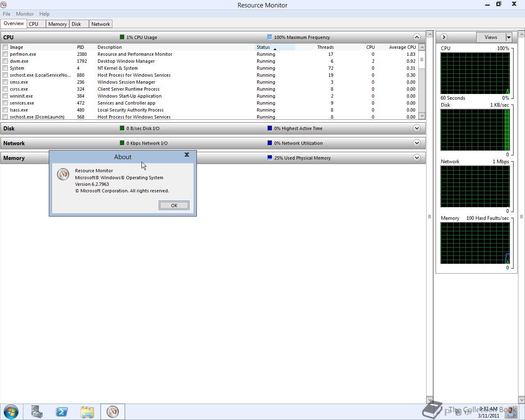Check the lsass.exe process checkbox
Image resolution: width=525 pixels, height=420 pixels.
(x=5, y=110)
